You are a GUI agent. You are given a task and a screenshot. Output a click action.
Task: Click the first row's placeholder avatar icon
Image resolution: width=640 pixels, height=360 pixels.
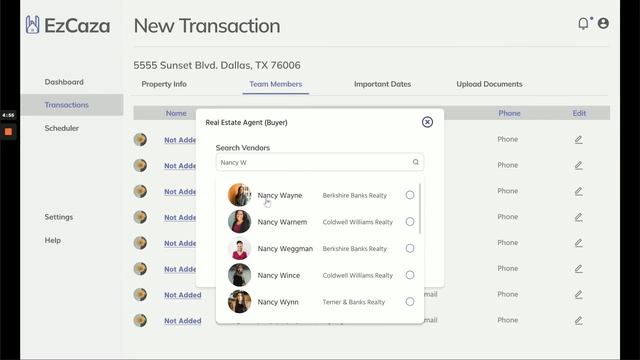coord(140,140)
